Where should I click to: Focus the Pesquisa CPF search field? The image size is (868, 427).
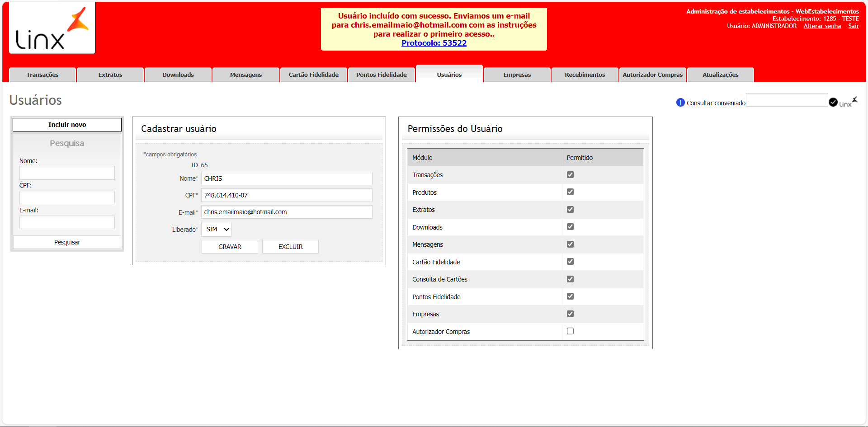(x=67, y=197)
